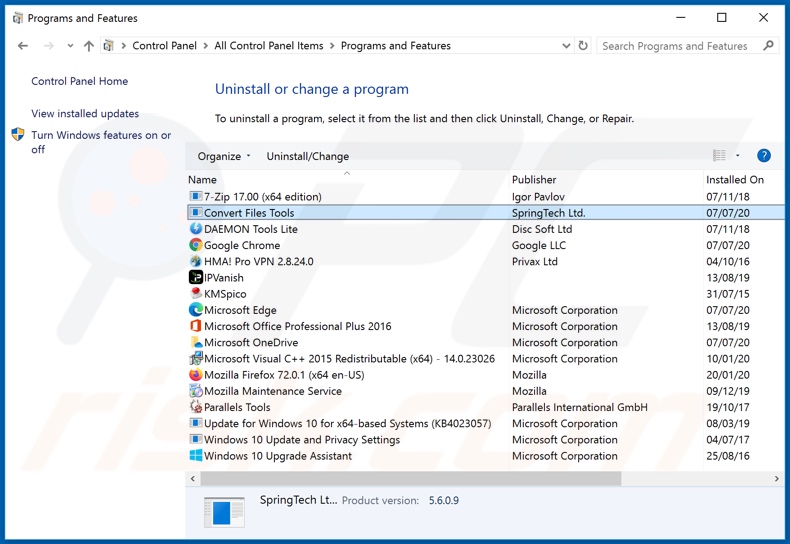Screen dimensions: 790x544
Task: Click selected program thumbnail in details pane
Action: [x=224, y=512]
